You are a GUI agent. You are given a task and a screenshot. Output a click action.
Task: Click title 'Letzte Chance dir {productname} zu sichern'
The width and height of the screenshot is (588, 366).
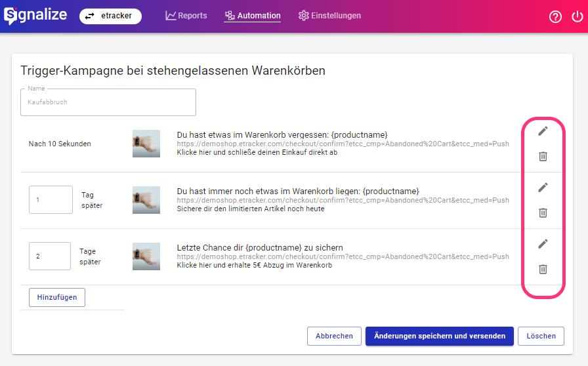(260, 247)
